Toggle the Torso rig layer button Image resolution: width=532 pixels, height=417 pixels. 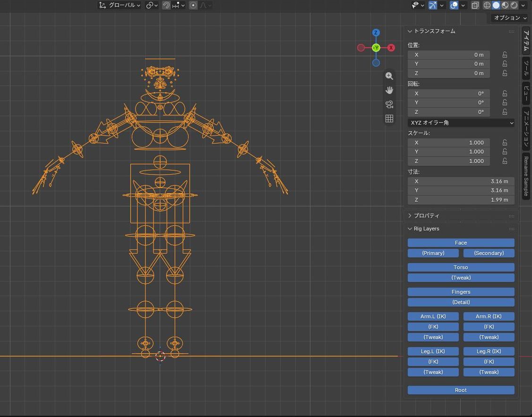tap(461, 267)
